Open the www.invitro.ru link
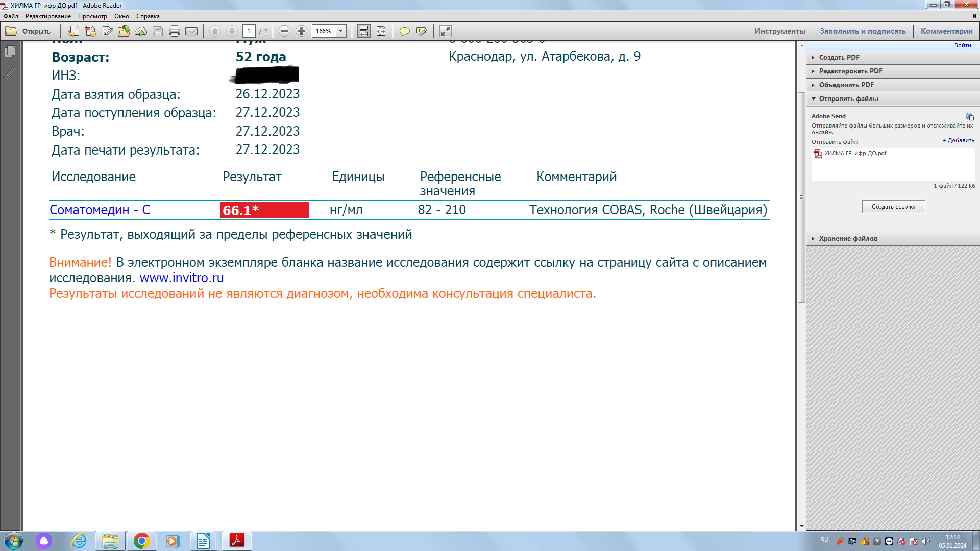The image size is (980, 551). point(182,278)
